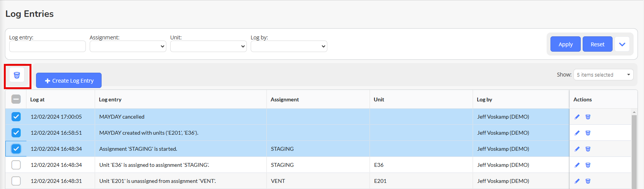Edit the 'Assignment STAGING is started' entry
This screenshot has height=189, width=644.
(x=577, y=149)
